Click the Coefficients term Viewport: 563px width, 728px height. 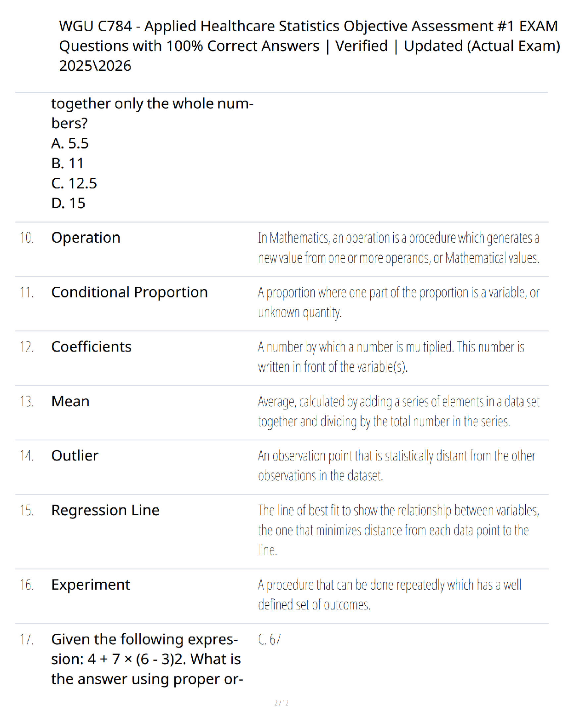[92, 347]
